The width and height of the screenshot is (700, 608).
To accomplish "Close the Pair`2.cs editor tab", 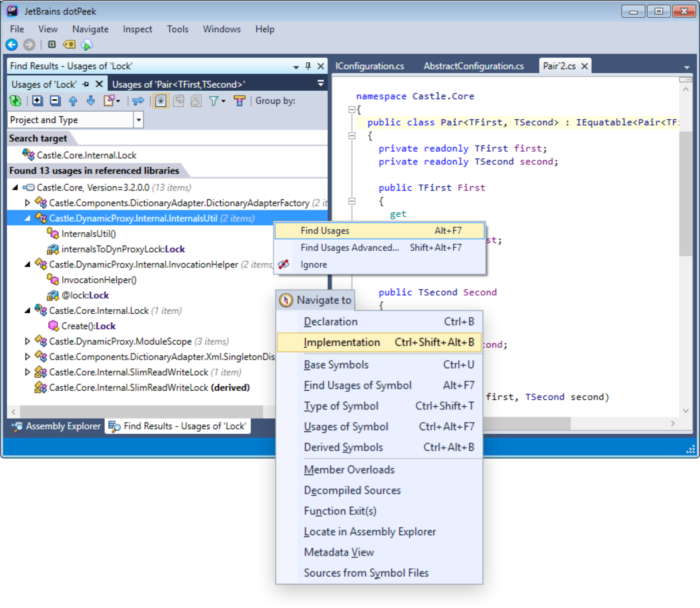I will (584, 66).
